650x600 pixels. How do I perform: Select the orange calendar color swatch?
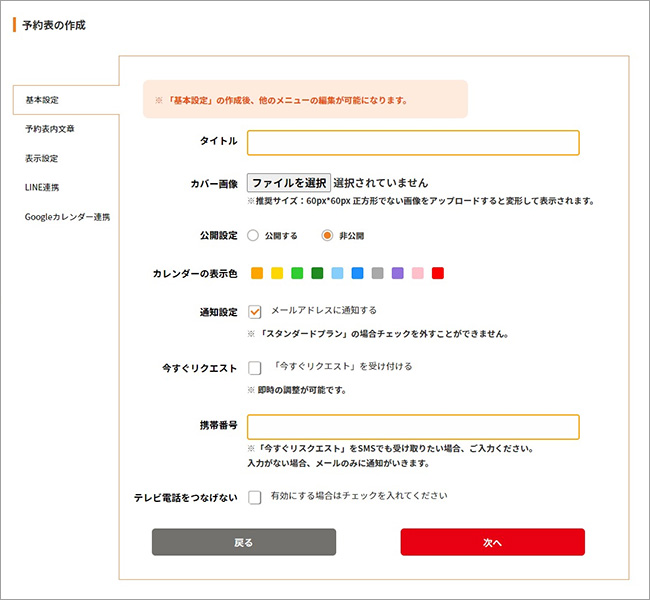click(257, 273)
